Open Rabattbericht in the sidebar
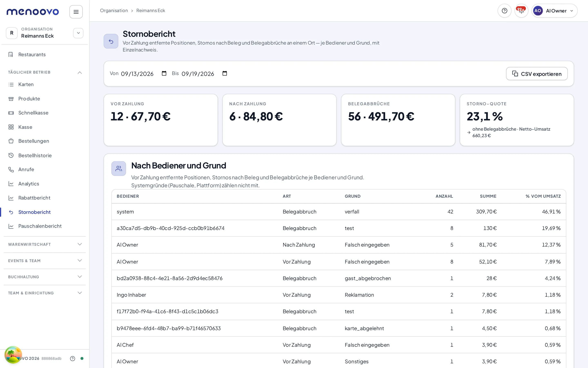The width and height of the screenshot is (588, 368). tap(34, 198)
